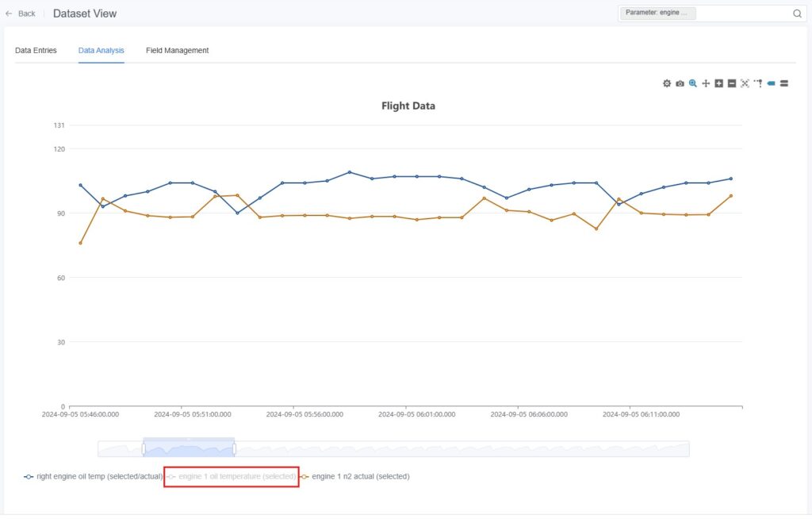Viewport: 812px width, 519px height.
Task: Click the range slider selected window
Action: pos(189,449)
